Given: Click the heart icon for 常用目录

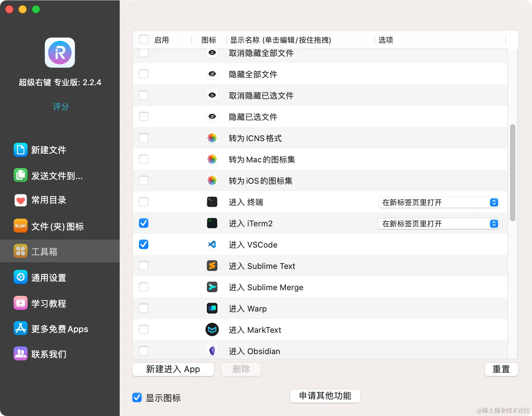Looking at the screenshot, I should pos(21,200).
